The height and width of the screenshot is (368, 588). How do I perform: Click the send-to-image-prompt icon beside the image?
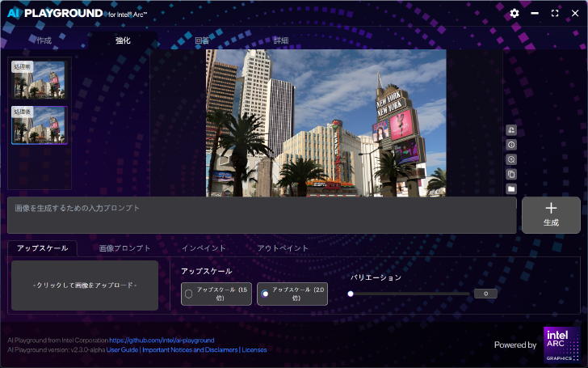511,130
